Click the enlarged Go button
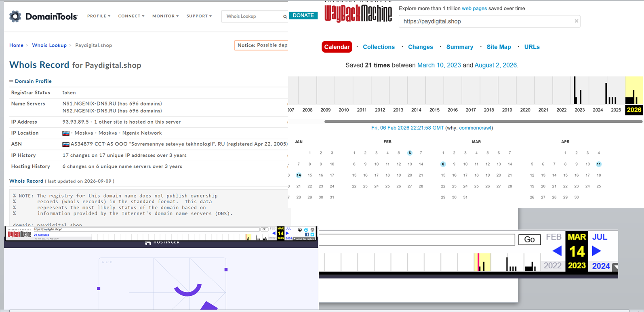The width and height of the screenshot is (644, 312). tap(530, 240)
